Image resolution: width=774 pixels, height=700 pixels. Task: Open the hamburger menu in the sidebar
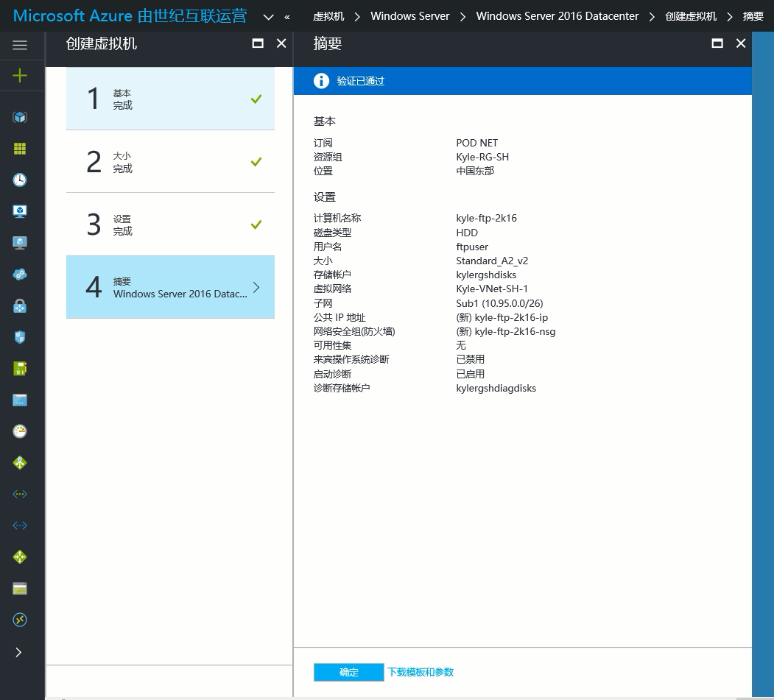20,45
